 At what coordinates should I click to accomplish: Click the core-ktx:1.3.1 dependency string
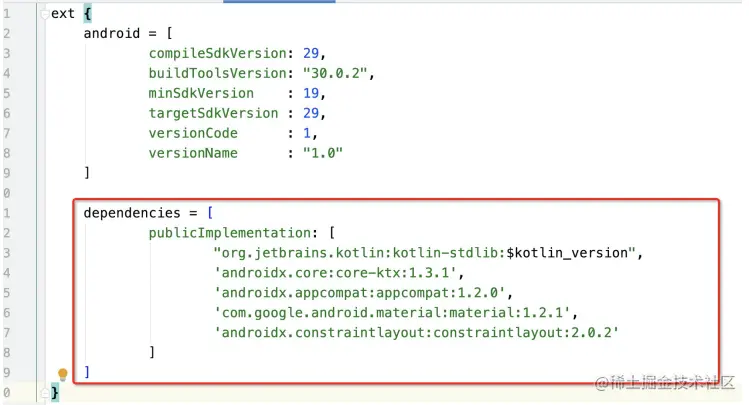pyautogui.click(x=335, y=273)
